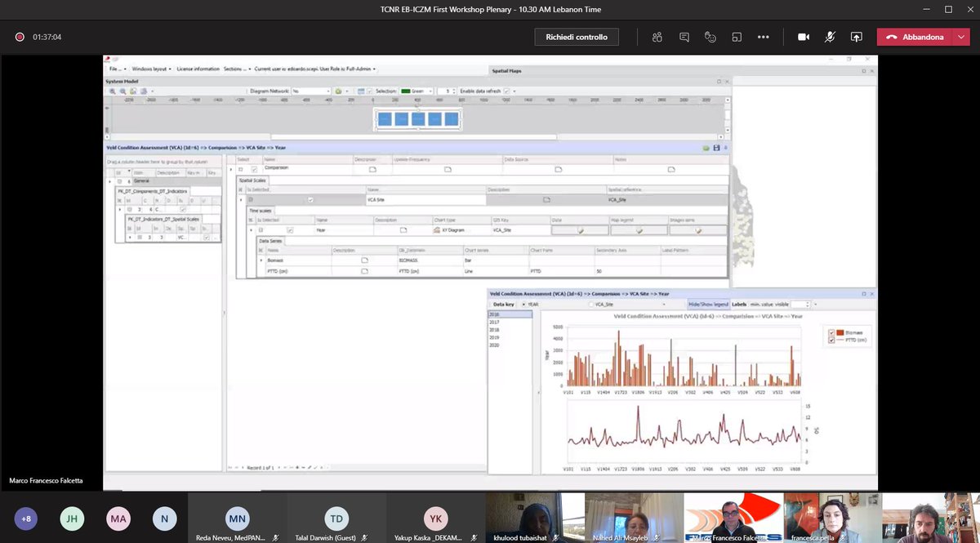Toggle the Enable data refresh checkbox

(506, 91)
